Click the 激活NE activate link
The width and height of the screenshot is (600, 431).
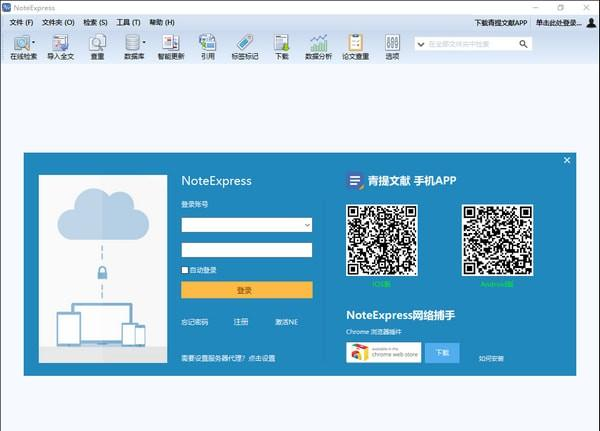287,322
